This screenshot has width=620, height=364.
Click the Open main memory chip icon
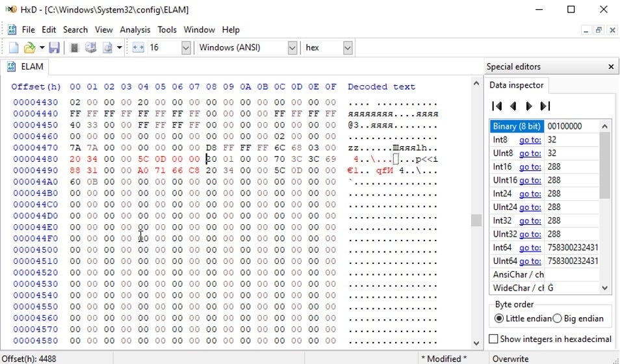click(x=74, y=48)
